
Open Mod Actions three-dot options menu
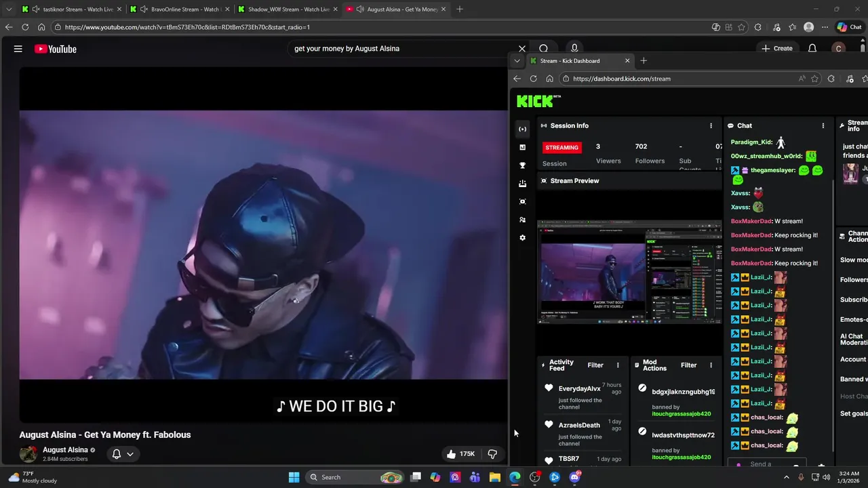711,365
